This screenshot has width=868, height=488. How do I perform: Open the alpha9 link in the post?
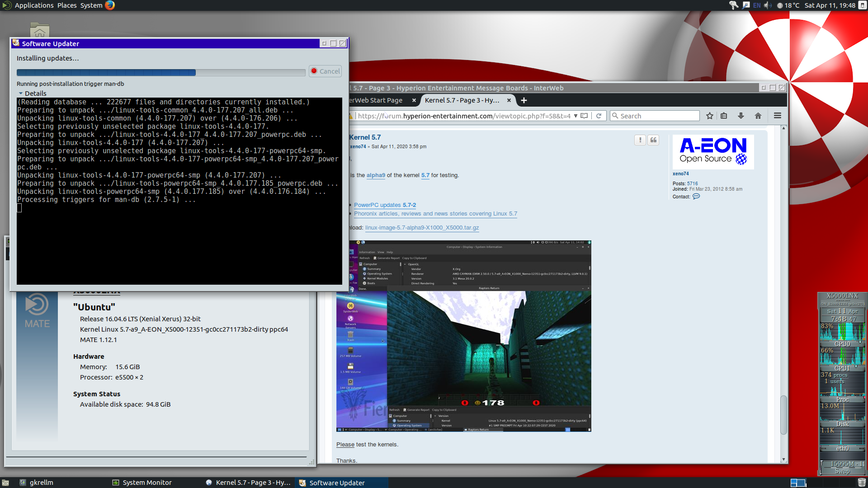[376, 175]
